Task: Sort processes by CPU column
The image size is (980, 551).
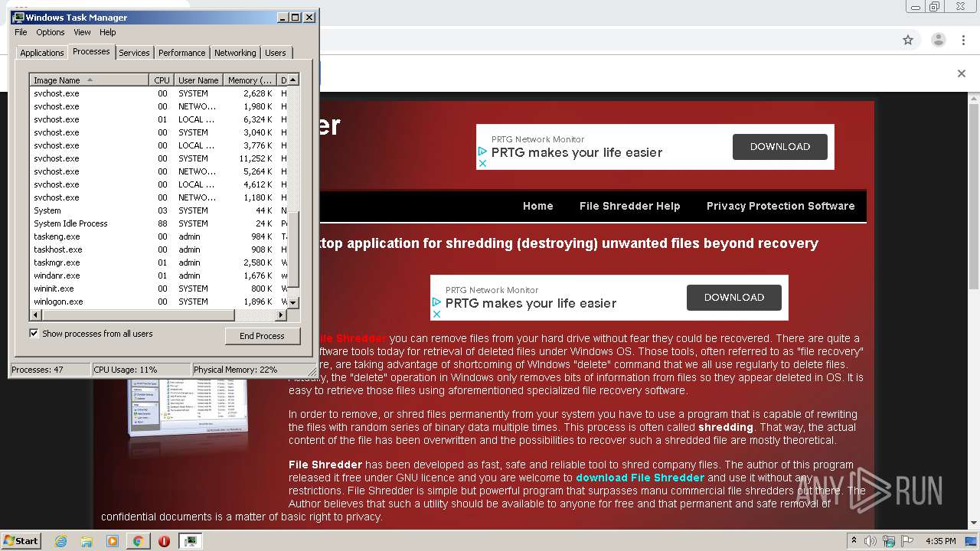Action: click(162, 80)
